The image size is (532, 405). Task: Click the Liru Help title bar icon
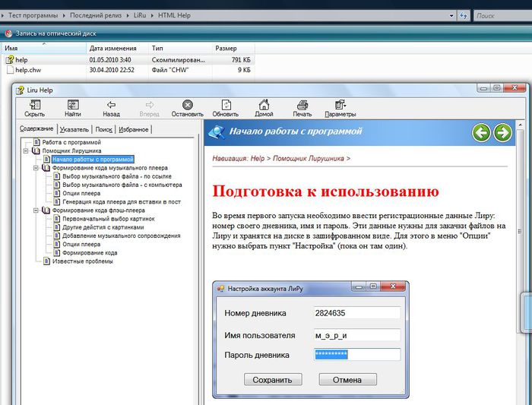[x=20, y=90]
